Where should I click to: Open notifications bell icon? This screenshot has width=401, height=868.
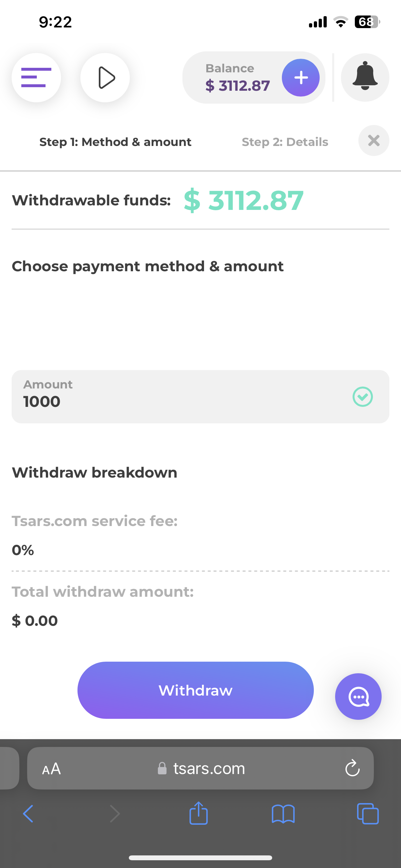click(x=365, y=77)
